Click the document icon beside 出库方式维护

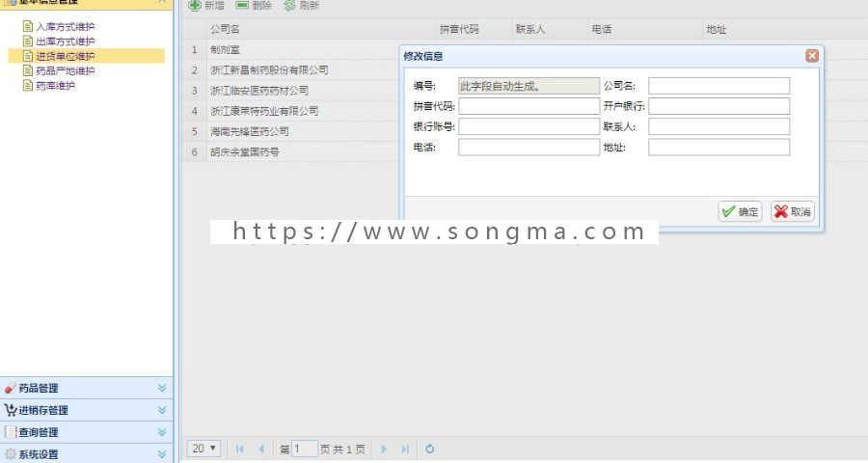pos(28,41)
